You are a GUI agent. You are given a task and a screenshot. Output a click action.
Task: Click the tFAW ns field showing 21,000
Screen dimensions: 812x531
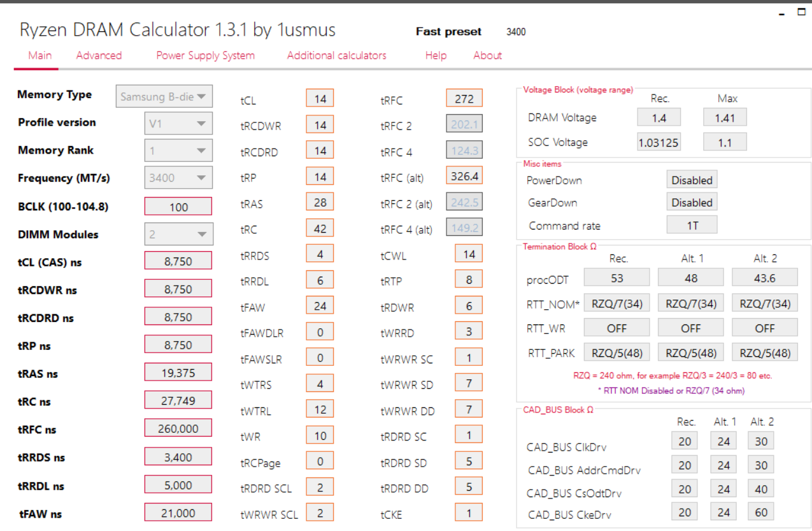(178, 513)
